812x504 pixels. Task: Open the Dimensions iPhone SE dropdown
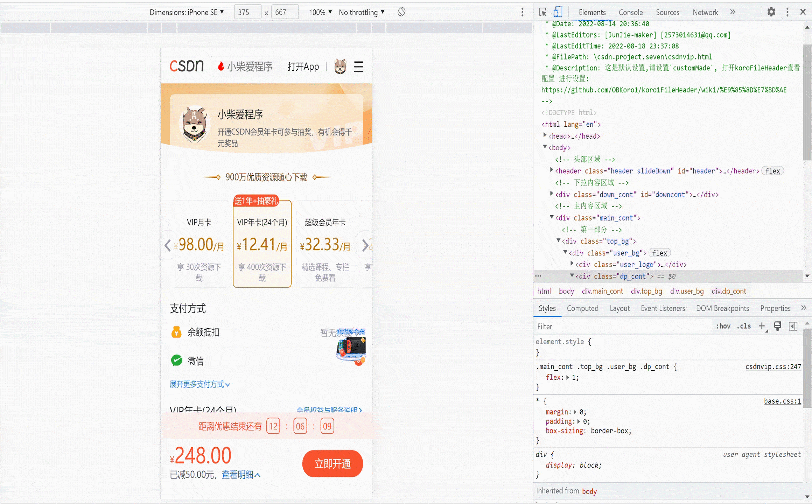point(187,12)
